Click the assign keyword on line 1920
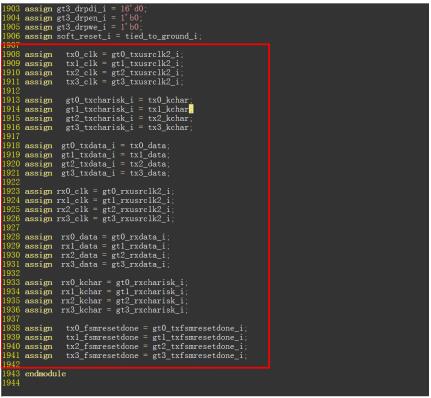This screenshot has width=431, height=398. (38, 164)
